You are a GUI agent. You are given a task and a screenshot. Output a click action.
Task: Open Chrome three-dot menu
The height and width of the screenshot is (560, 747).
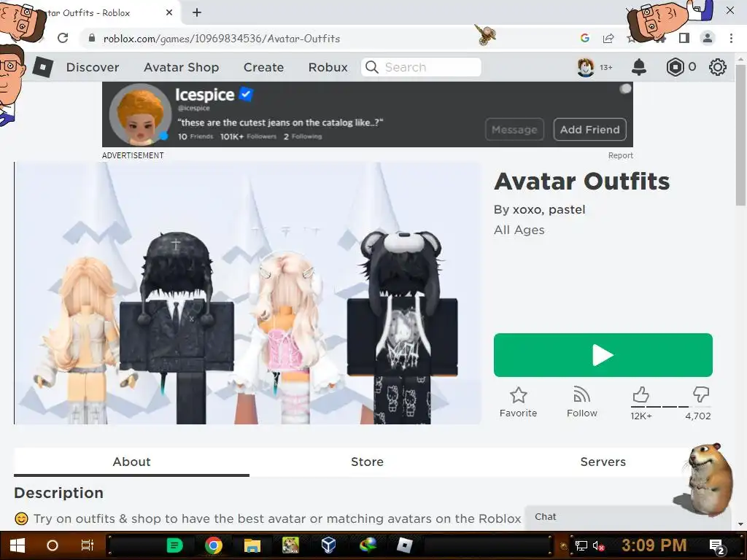click(x=731, y=38)
